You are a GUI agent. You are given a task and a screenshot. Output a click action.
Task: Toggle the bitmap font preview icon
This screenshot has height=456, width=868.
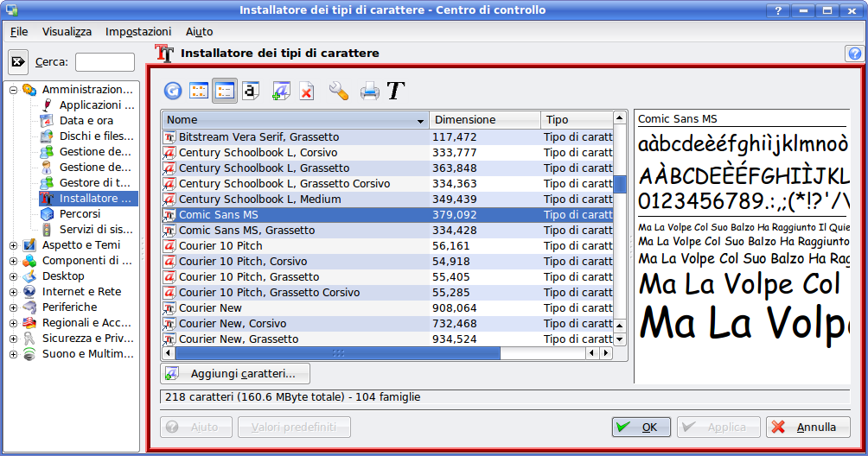[x=251, y=90]
